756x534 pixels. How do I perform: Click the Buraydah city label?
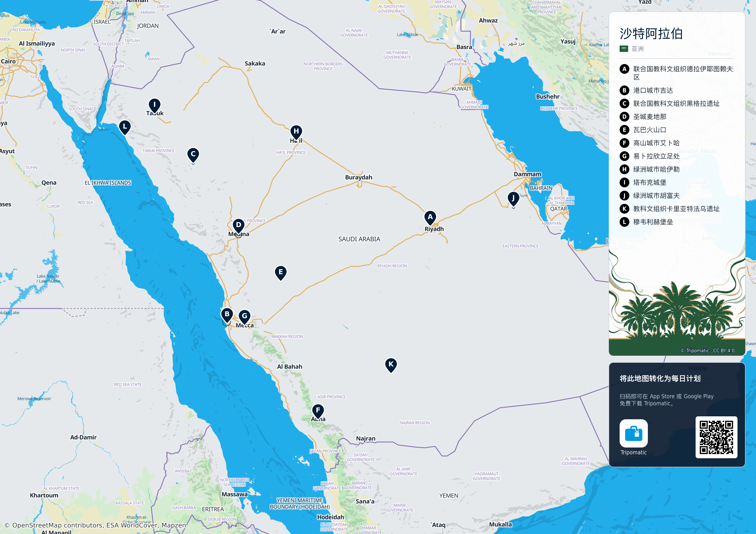click(359, 177)
